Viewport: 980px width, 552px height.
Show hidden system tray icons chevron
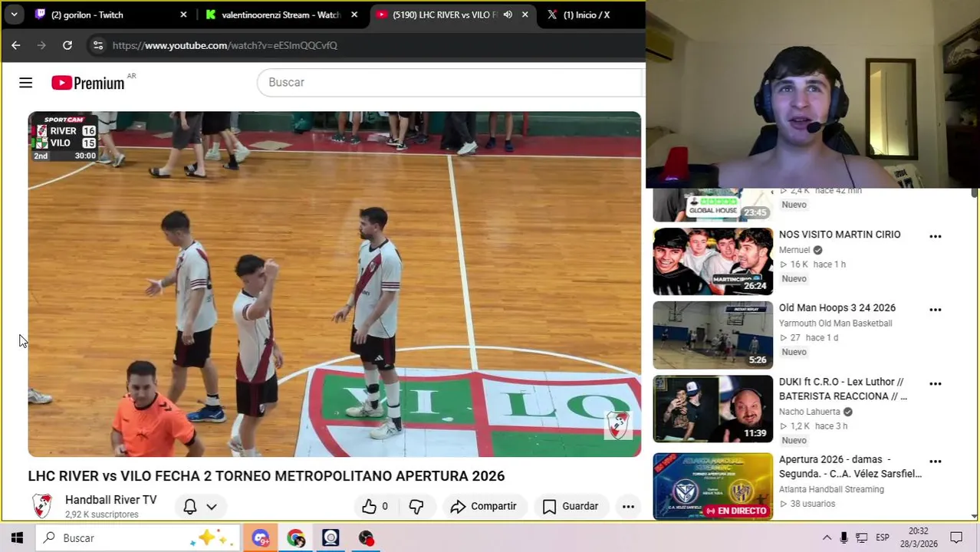pyautogui.click(x=827, y=538)
